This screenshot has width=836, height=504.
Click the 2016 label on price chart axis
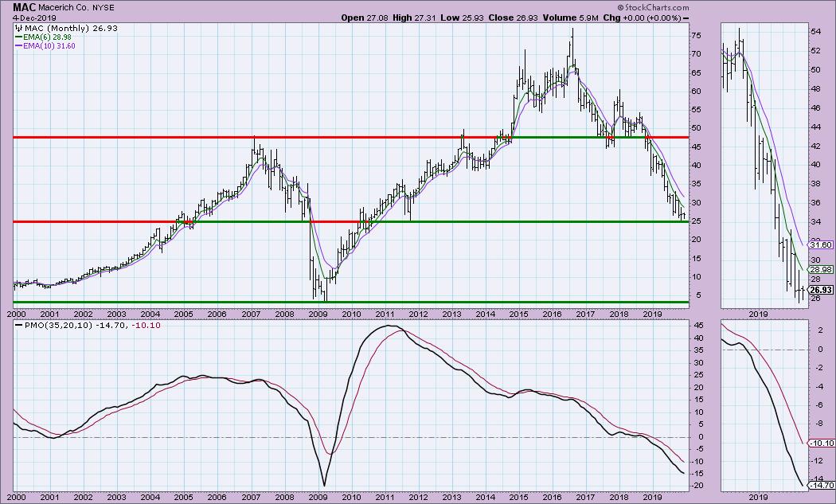[x=552, y=315]
